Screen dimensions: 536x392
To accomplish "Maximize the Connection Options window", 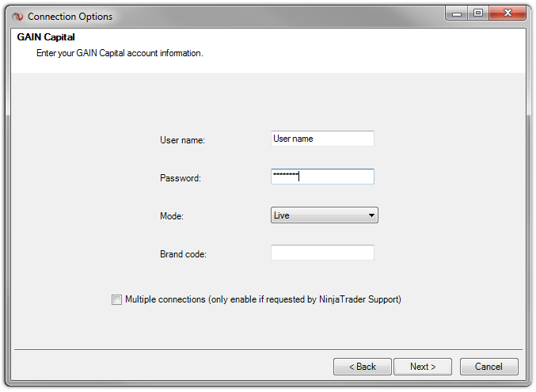I will [478, 13].
